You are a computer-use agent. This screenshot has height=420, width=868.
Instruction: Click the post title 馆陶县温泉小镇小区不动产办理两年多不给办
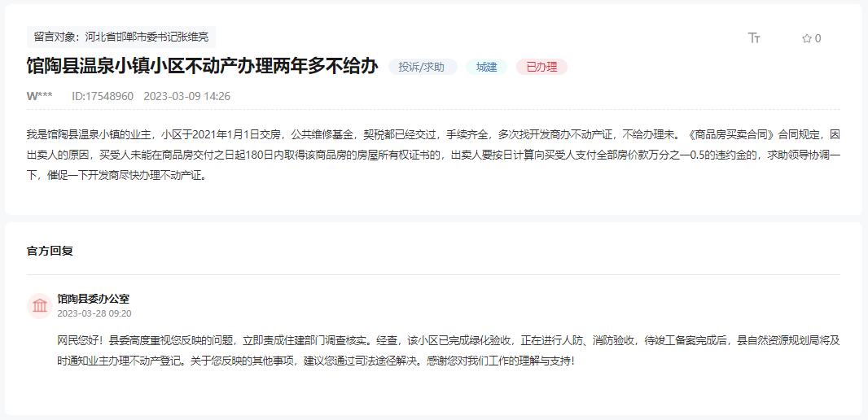point(203,67)
